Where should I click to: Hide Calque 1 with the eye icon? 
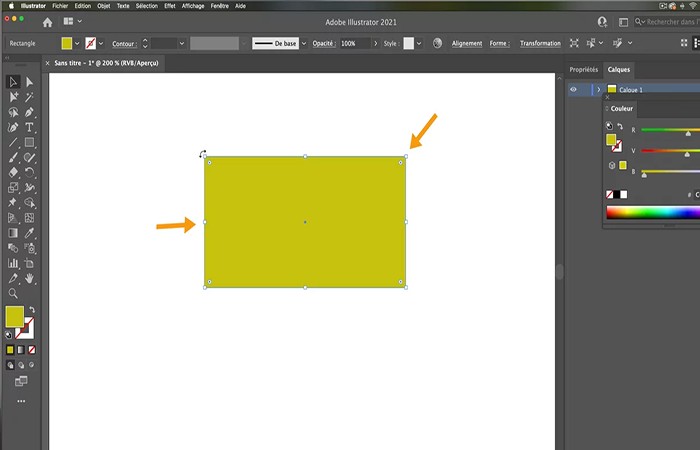pyautogui.click(x=574, y=90)
